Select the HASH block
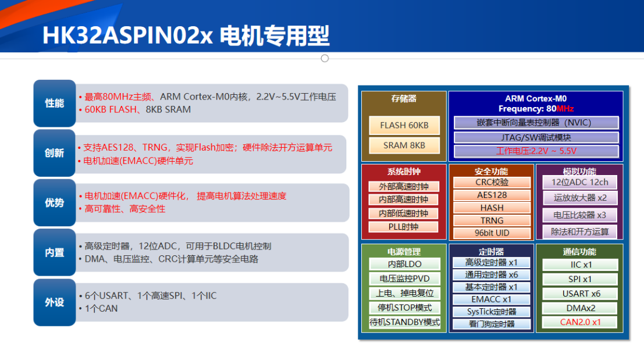Viewport: 644px width, 349px height. 492,208
